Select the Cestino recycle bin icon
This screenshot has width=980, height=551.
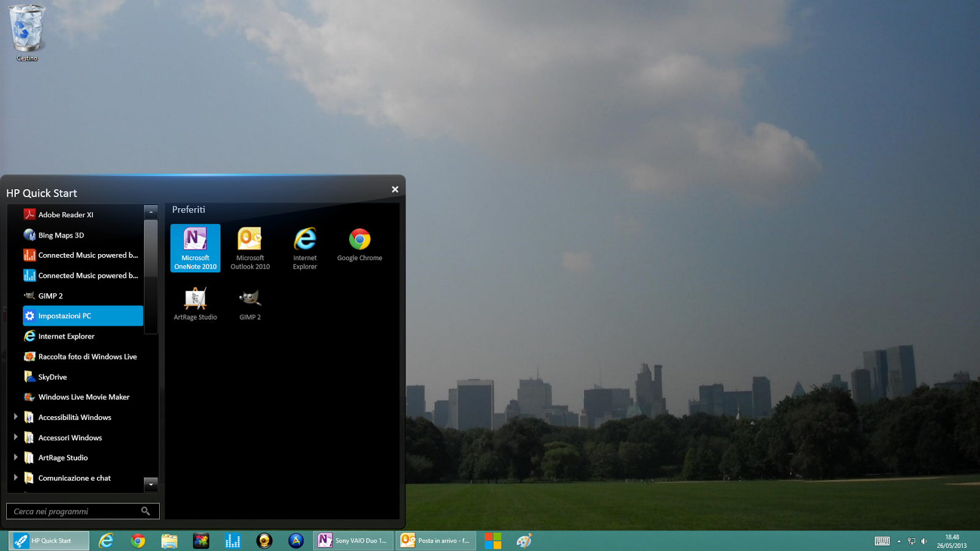(27, 33)
